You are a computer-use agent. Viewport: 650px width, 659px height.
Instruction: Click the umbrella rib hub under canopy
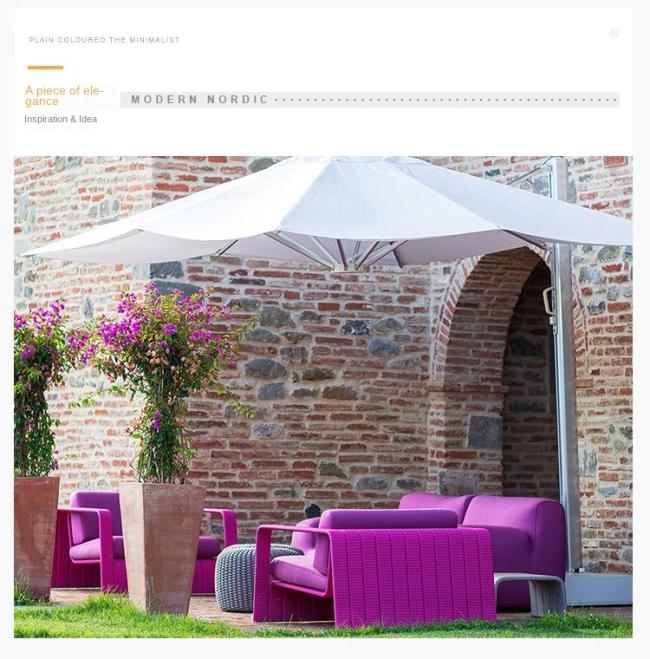(351, 264)
